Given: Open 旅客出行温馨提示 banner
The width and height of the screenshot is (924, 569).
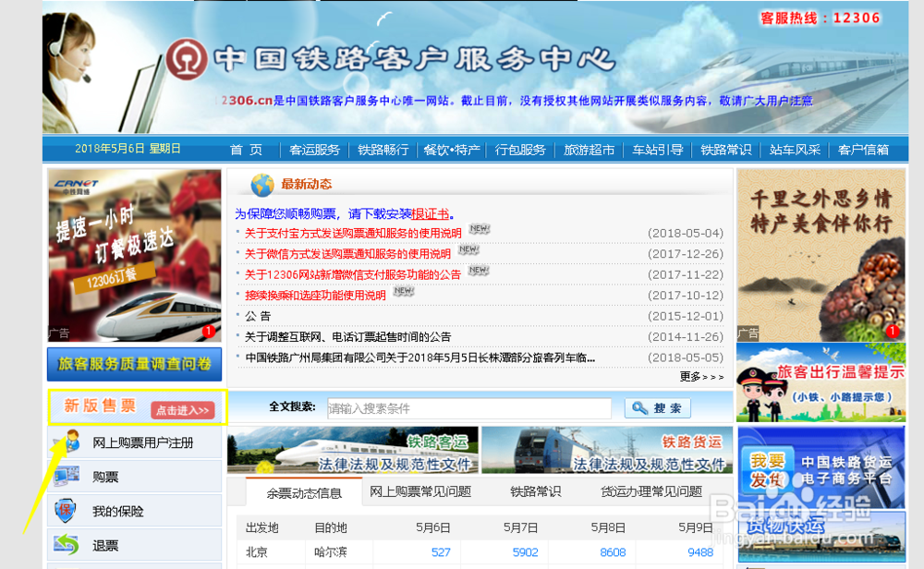Looking at the screenshot, I should click(x=821, y=382).
